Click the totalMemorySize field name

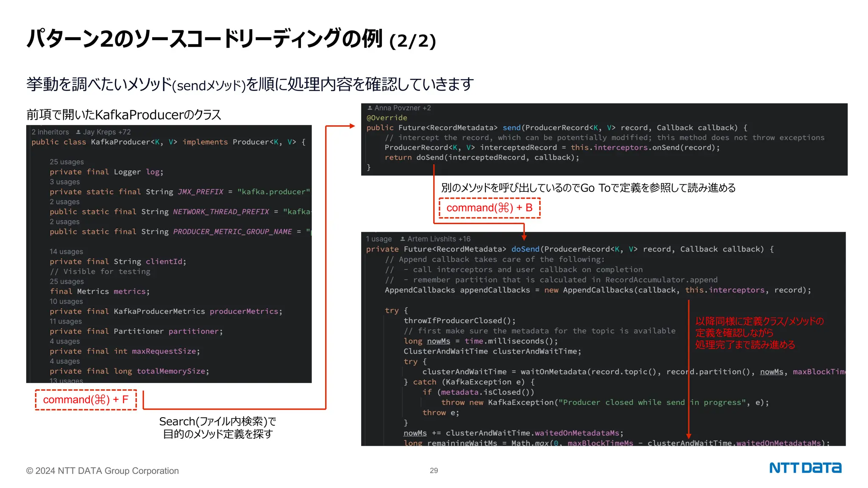click(171, 371)
